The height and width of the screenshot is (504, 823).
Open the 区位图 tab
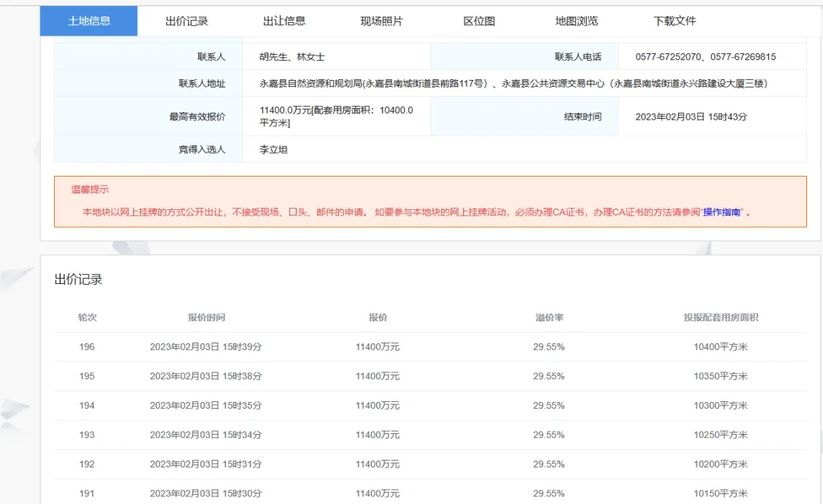pos(479,21)
